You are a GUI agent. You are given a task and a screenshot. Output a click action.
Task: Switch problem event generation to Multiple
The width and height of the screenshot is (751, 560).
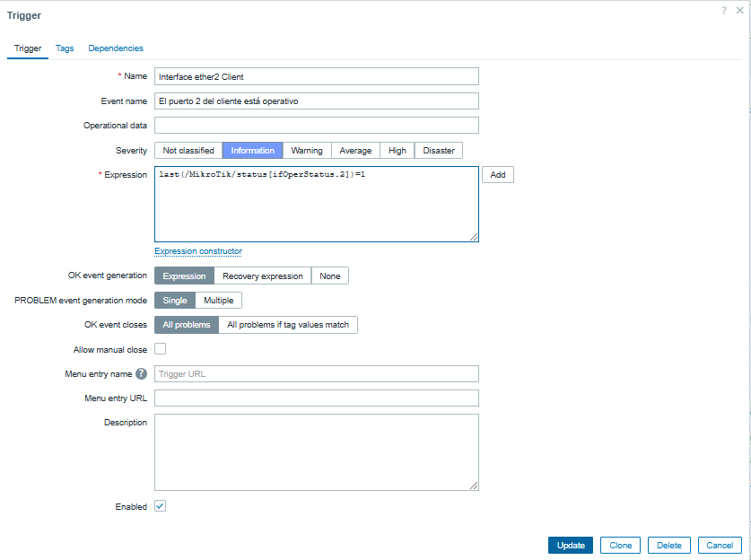218,301
